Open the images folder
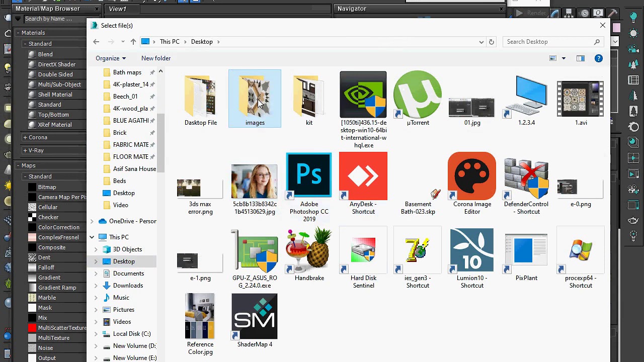The width and height of the screenshot is (644, 362). (255, 99)
